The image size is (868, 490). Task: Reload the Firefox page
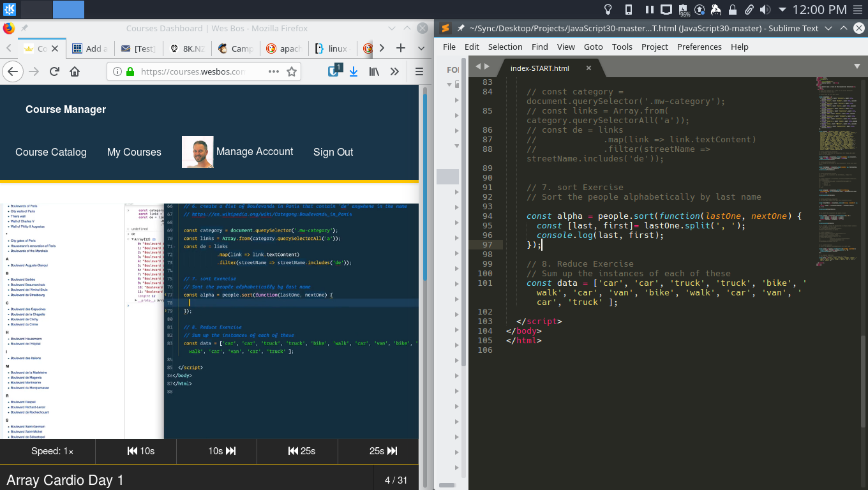pos(55,71)
